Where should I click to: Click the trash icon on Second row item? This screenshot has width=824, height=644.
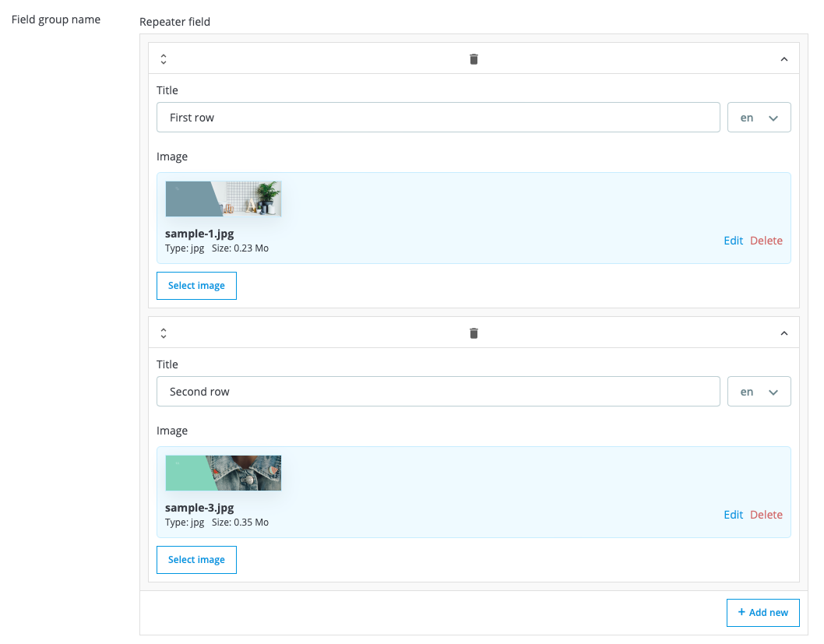[x=474, y=333]
